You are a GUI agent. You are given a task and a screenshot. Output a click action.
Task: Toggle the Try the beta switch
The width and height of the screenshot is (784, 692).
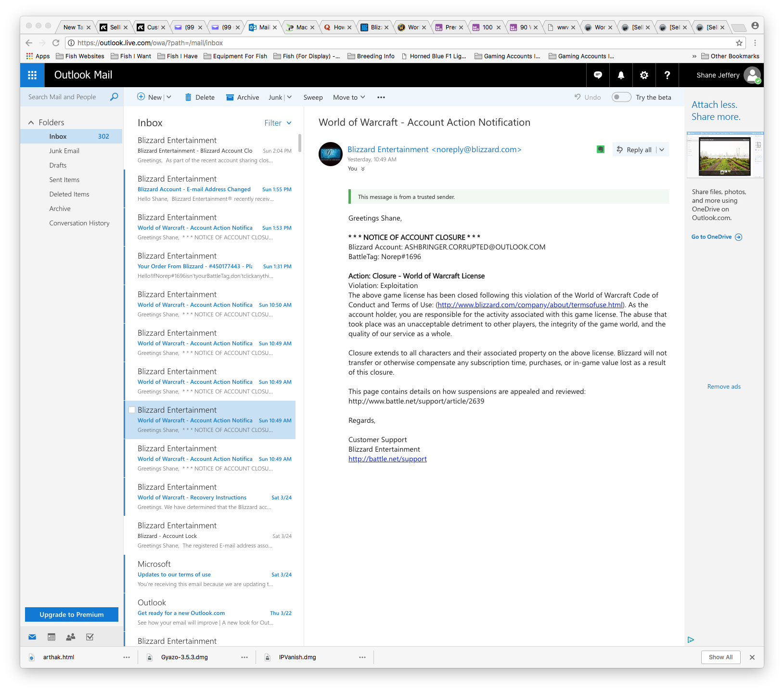[621, 97]
